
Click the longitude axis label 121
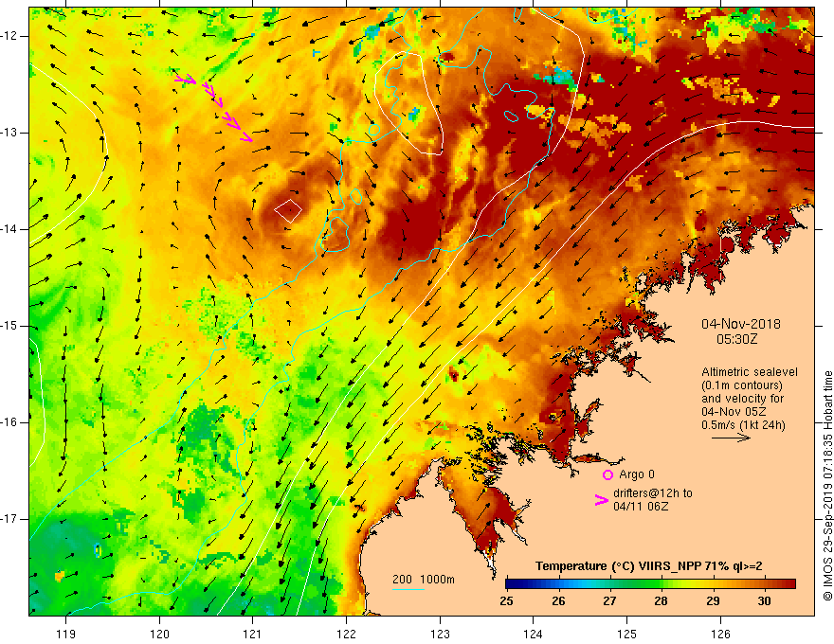coord(253,634)
